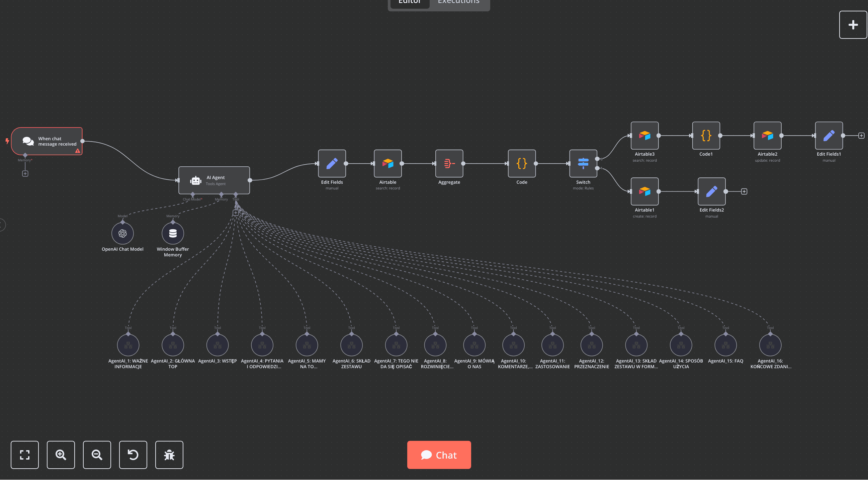Click the AI Agent main output connector
Viewport: 868px width, 480px height.
[x=250, y=180]
